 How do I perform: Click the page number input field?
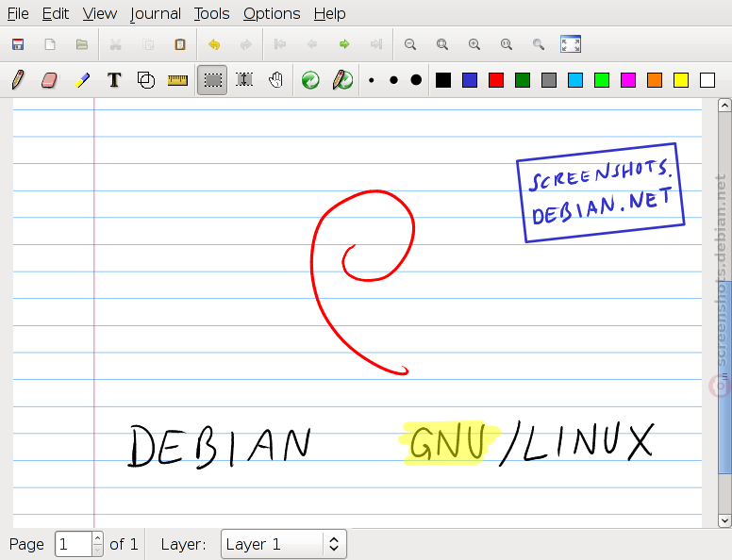[74, 544]
